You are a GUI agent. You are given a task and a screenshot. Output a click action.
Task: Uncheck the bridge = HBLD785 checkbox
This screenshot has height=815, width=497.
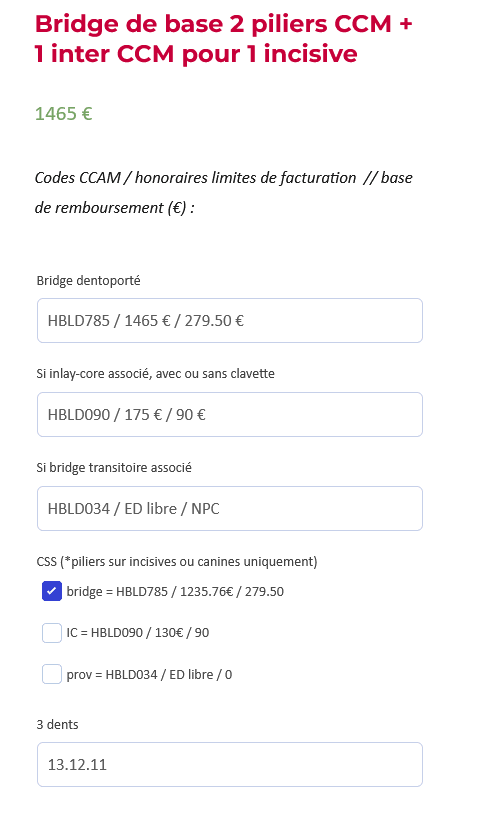(x=52, y=591)
